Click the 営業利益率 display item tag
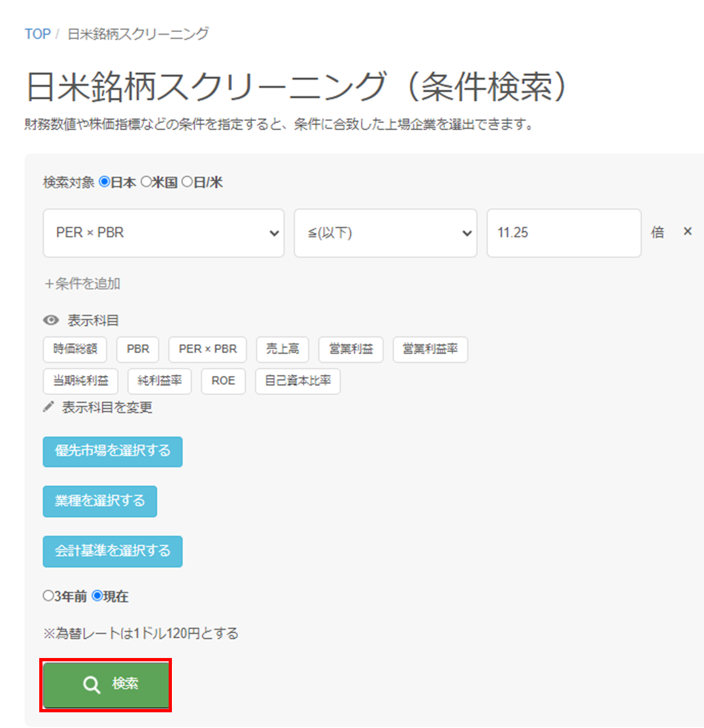The height and width of the screenshot is (728, 704). pos(430,349)
